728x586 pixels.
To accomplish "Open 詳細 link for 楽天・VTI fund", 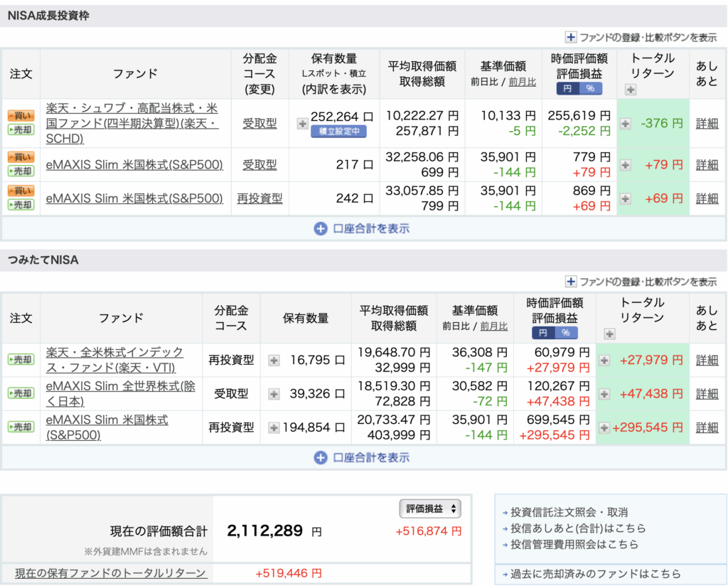I will [707, 360].
